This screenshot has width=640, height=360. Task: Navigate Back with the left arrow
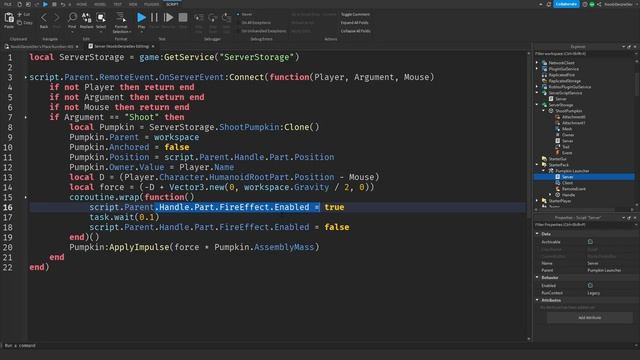pyautogui.click(x=44, y=18)
